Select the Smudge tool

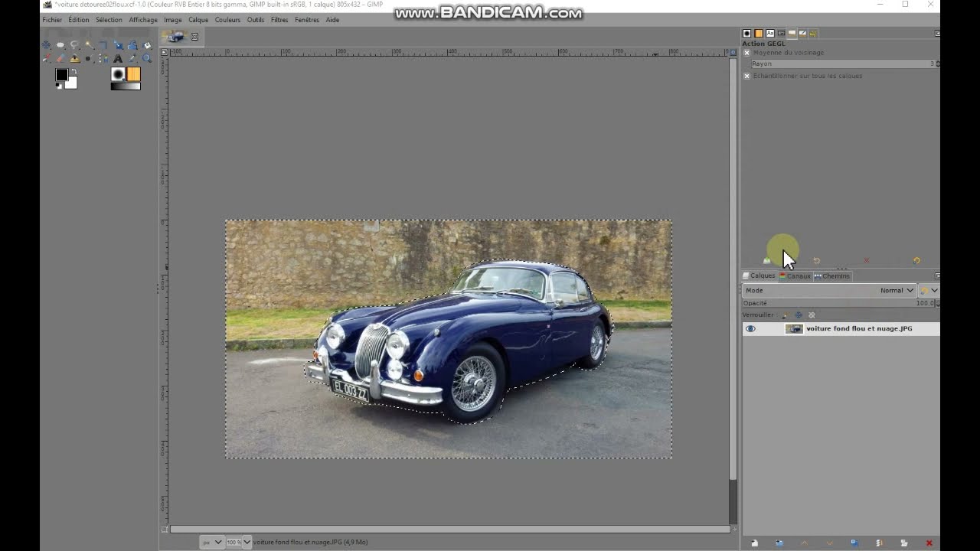pos(89,58)
